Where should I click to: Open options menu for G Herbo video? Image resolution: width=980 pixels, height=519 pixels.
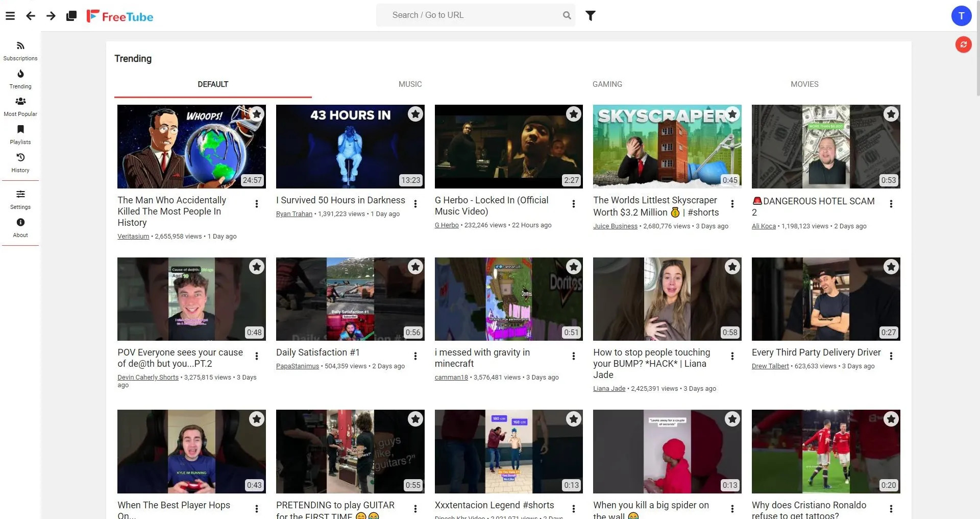[x=574, y=203]
